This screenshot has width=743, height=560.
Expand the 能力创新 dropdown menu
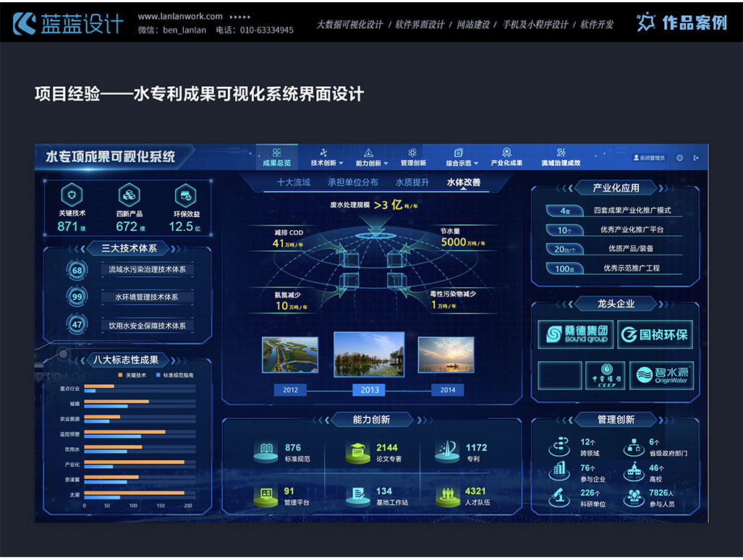(x=372, y=163)
